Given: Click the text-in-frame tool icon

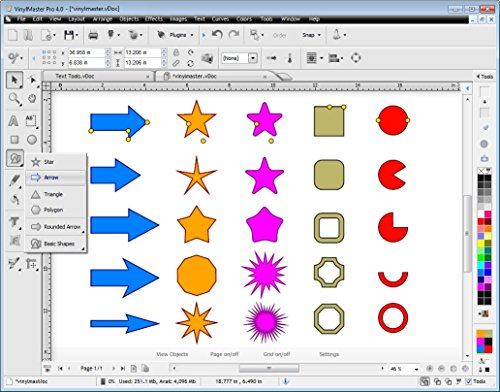Looking at the screenshot, I should [31, 121].
